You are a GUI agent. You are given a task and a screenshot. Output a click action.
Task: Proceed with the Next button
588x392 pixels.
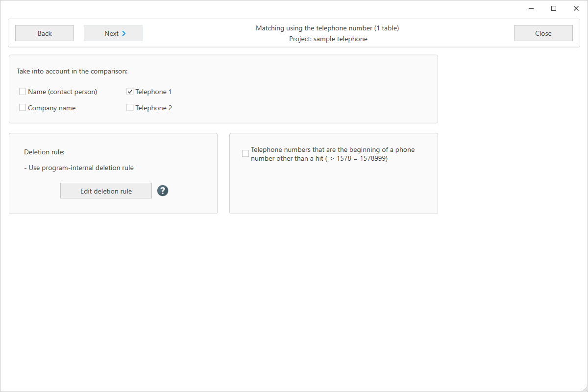tap(113, 33)
